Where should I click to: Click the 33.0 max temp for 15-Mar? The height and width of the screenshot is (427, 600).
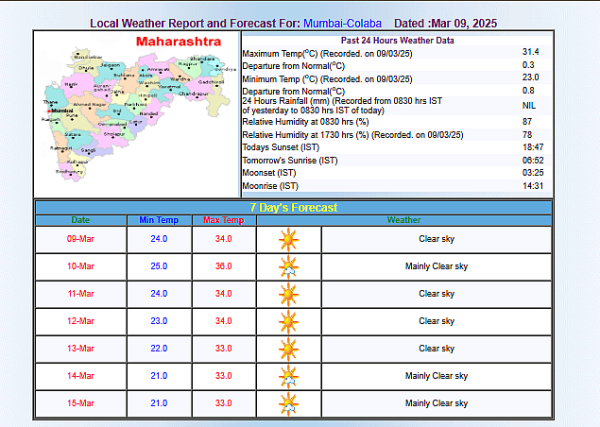[x=223, y=403]
